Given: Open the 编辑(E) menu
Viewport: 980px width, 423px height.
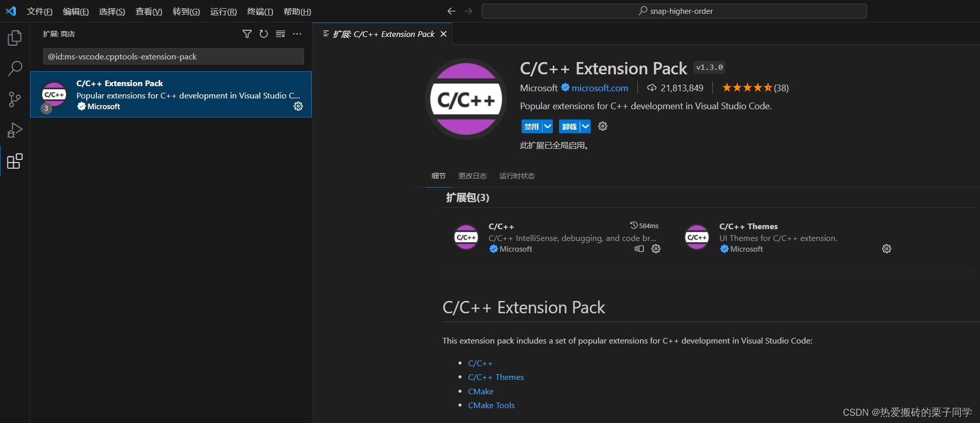Looking at the screenshot, I should (76, 11).
